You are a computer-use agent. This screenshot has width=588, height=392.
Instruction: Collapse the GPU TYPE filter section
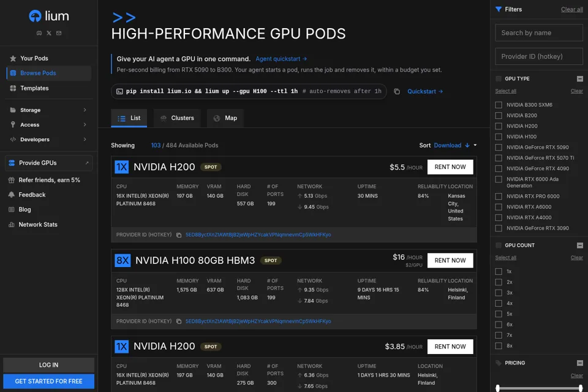[x=580, y=79]
